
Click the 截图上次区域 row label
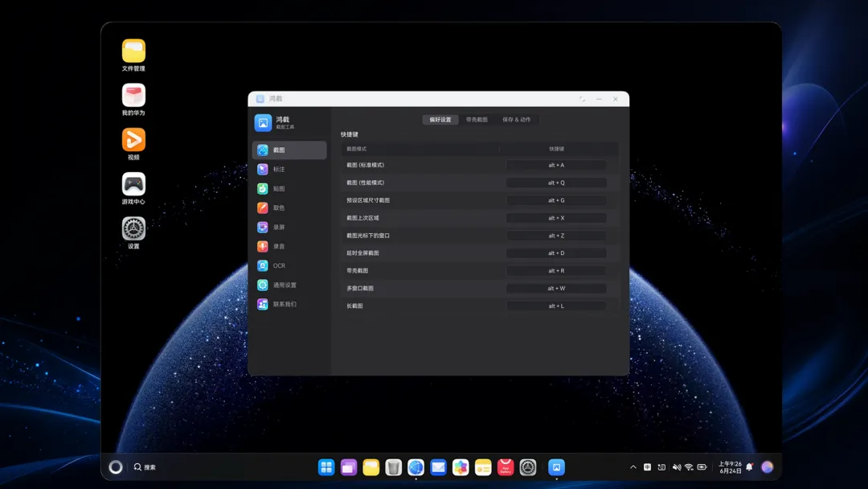tap(362, 218)
